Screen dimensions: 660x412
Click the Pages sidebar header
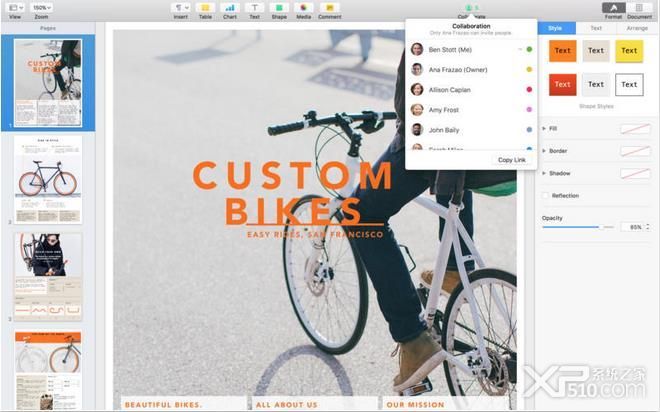pos(48,28)
